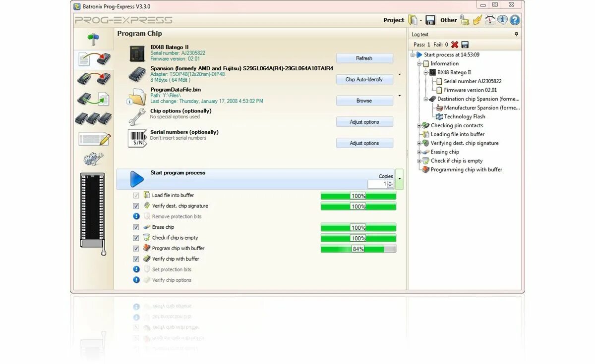Select the program chip from file sidebar icon

pos(94,59)
